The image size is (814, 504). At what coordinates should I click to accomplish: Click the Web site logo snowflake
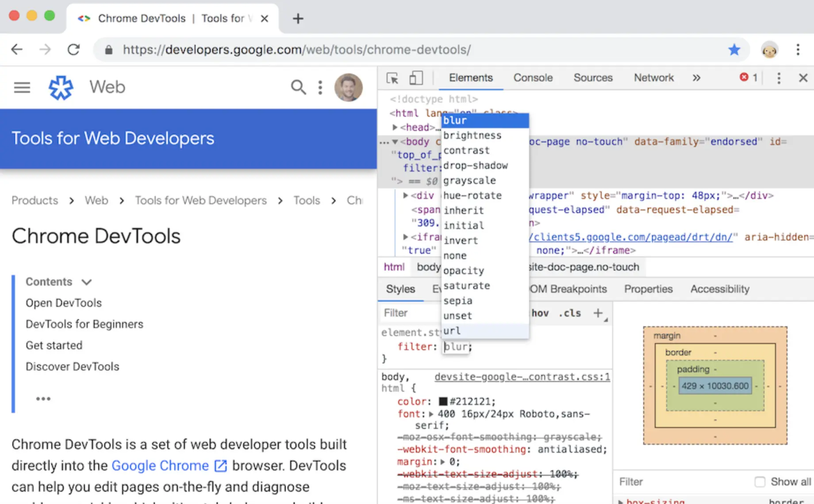coord(61,88)
